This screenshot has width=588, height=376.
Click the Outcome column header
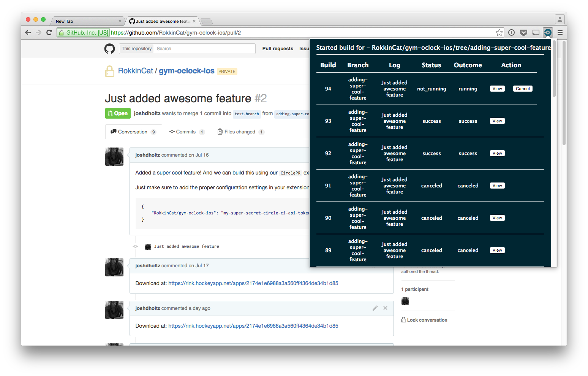(x=468, y=65)
